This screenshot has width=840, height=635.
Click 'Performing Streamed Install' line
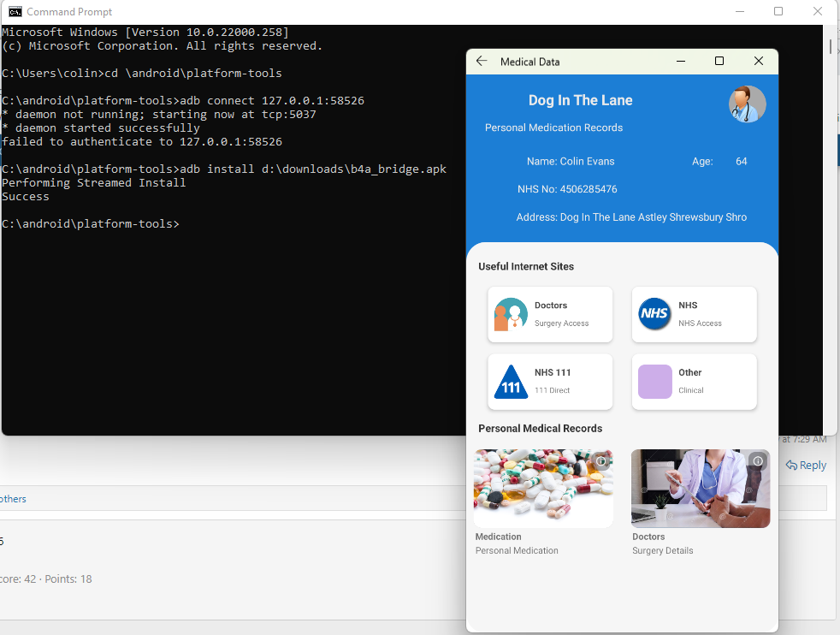(x=94, y=183)
